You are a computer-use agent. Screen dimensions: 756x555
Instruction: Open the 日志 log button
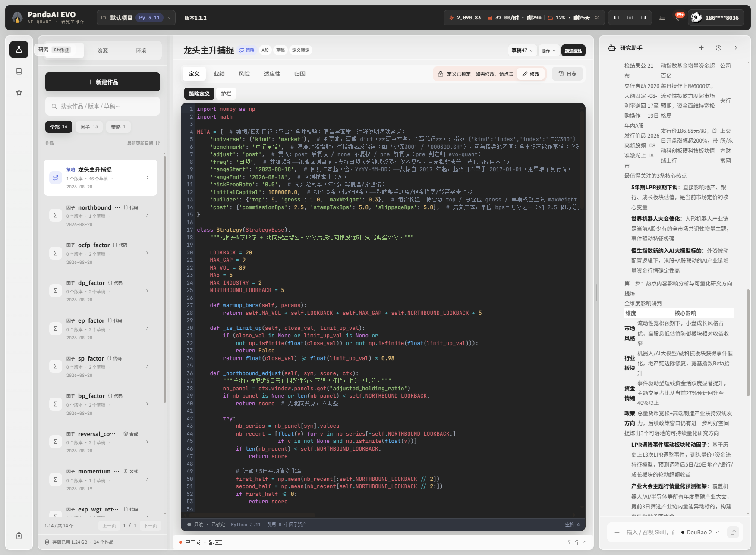click(567, 74)
